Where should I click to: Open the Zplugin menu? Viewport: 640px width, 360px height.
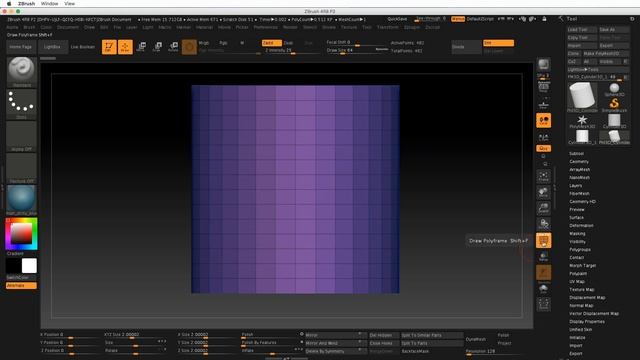(x=411, y=27)
